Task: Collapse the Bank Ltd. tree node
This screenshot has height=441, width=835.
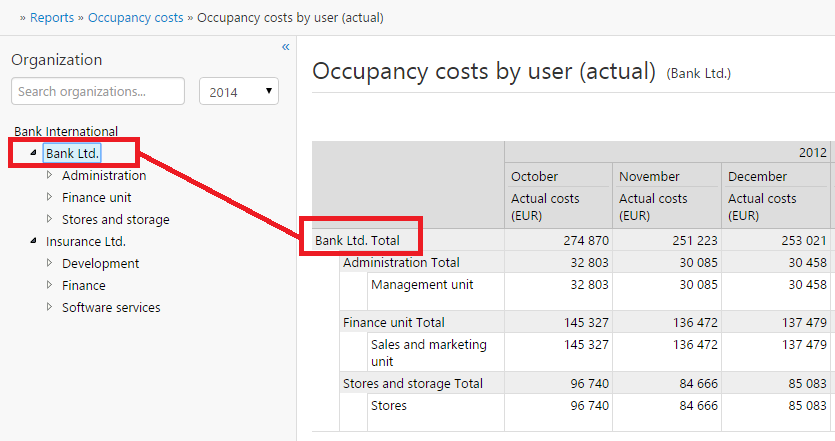Action: (x=33, y=154)
